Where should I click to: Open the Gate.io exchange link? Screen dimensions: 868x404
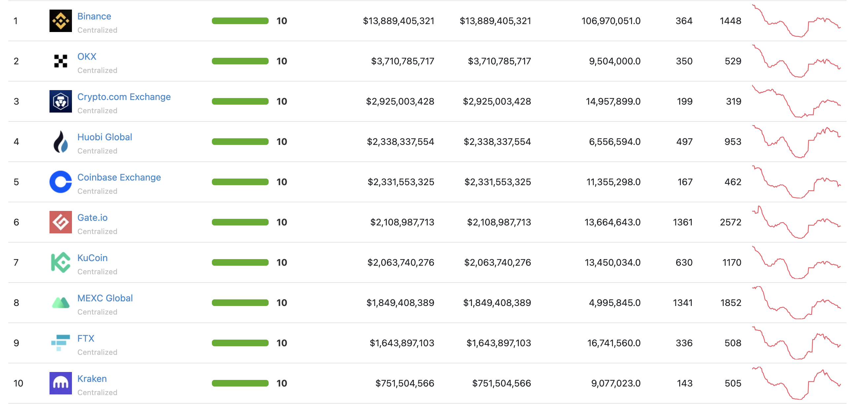[x=92, y=218]
